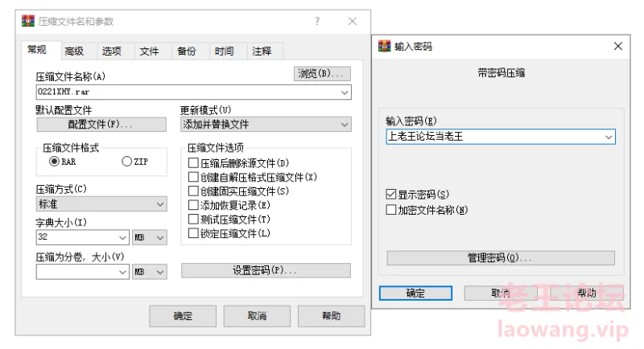This screenshot has height=349, width=644.
Task: Click WinRAR icon in archive dialog title bar
Action: 27,22
